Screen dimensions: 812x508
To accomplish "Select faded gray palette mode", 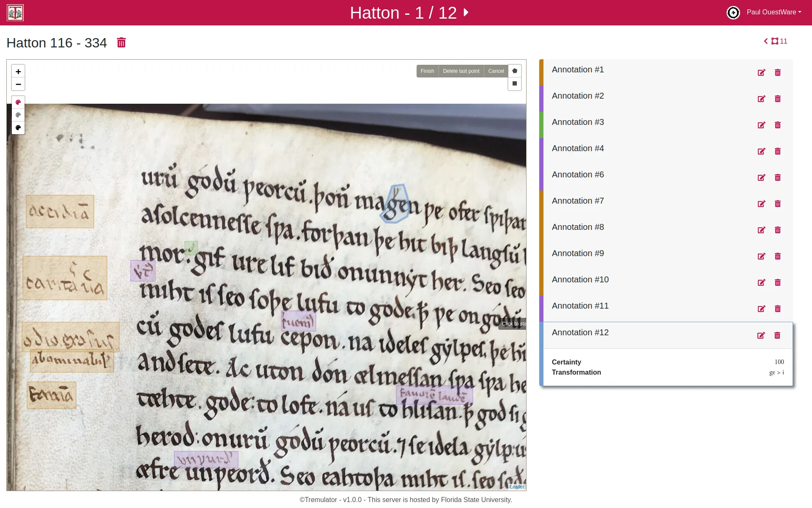I will tap(18, 115).
